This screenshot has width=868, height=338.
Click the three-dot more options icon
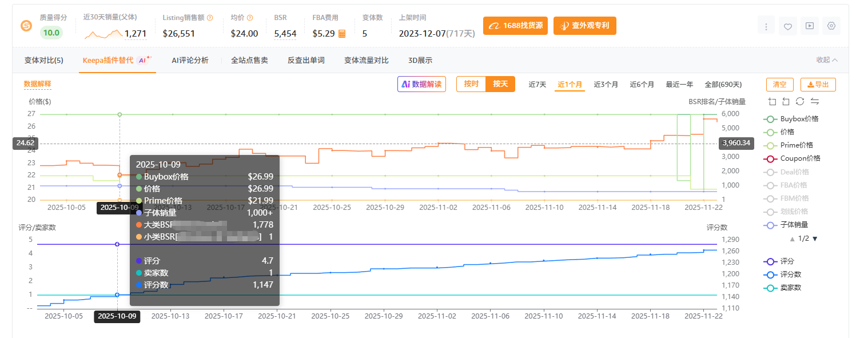(x=766, y=26)
